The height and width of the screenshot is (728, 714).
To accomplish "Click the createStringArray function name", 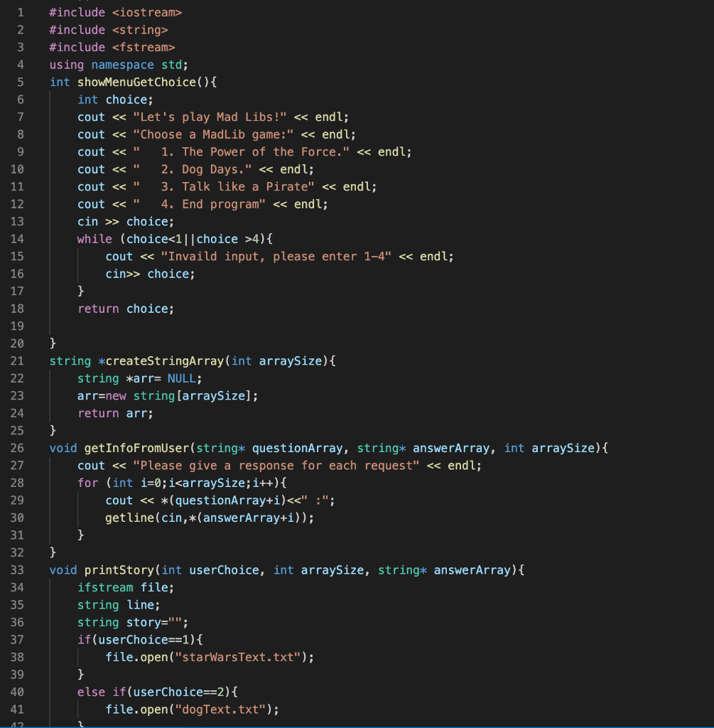I will (165, 360).
